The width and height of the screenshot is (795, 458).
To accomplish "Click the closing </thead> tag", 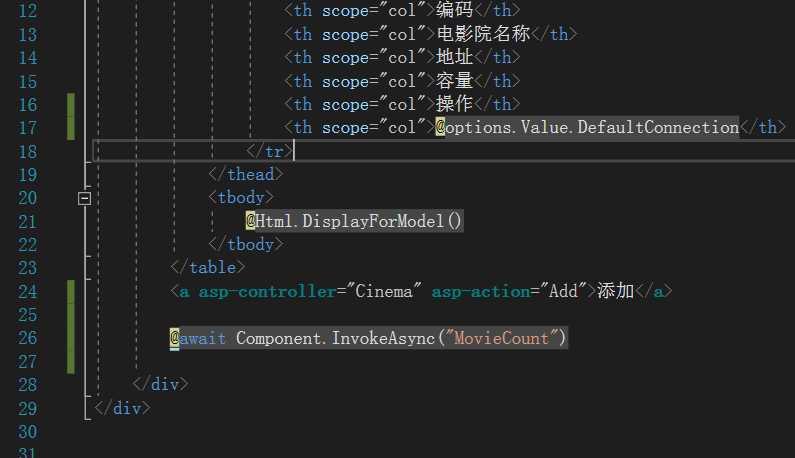I will pyautogui.click(x=241, y=174).
